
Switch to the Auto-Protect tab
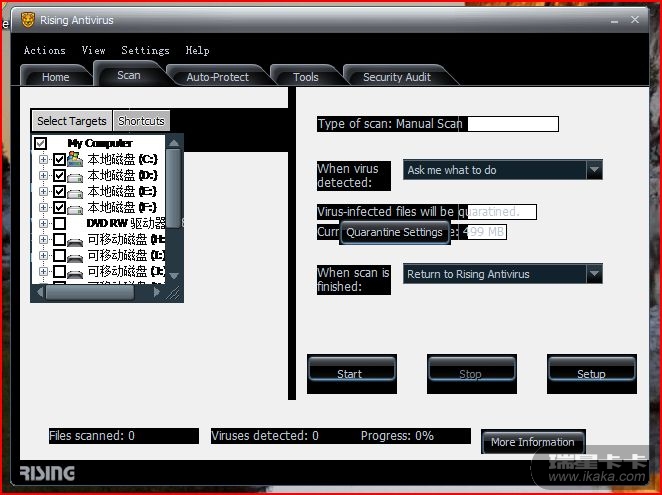[217, 77]
